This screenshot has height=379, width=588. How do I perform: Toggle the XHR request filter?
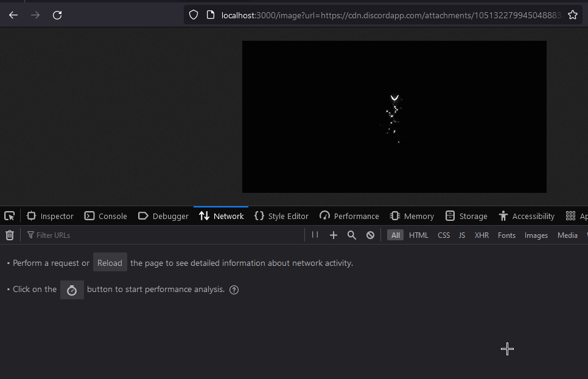pos(481,235)
